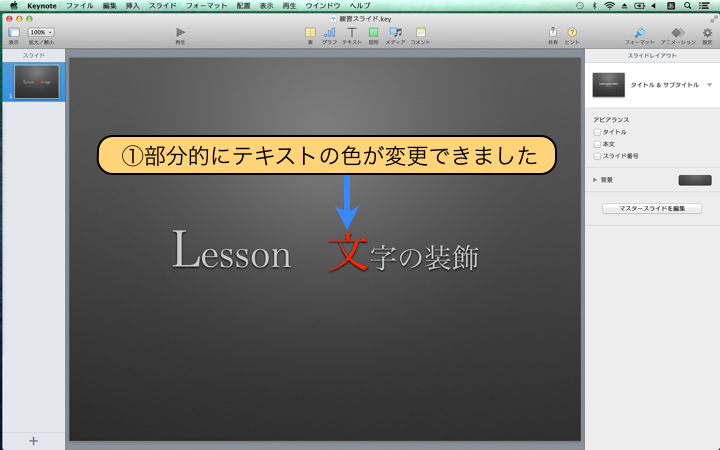The image size is (720, 450).
Task: Open the フォーマット inspector icon
Action: click(639, 33)
